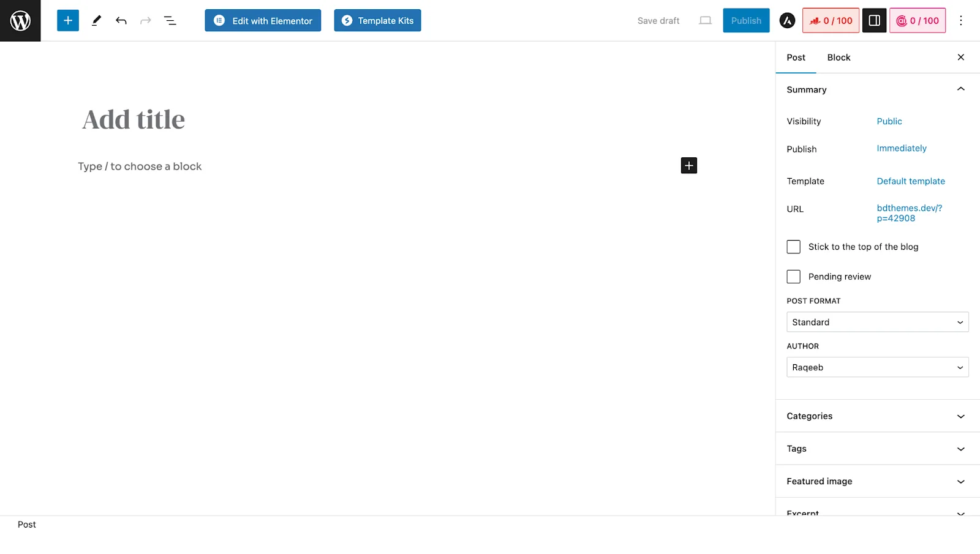Open the pink 0/100 score panel

pyautogui.click(x=918, y=21)
